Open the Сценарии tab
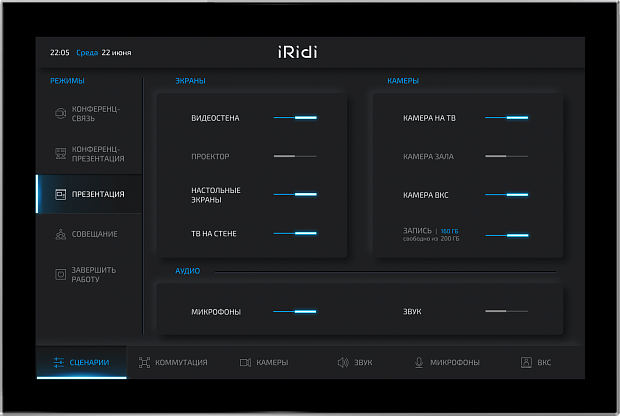 pos(82,362)
